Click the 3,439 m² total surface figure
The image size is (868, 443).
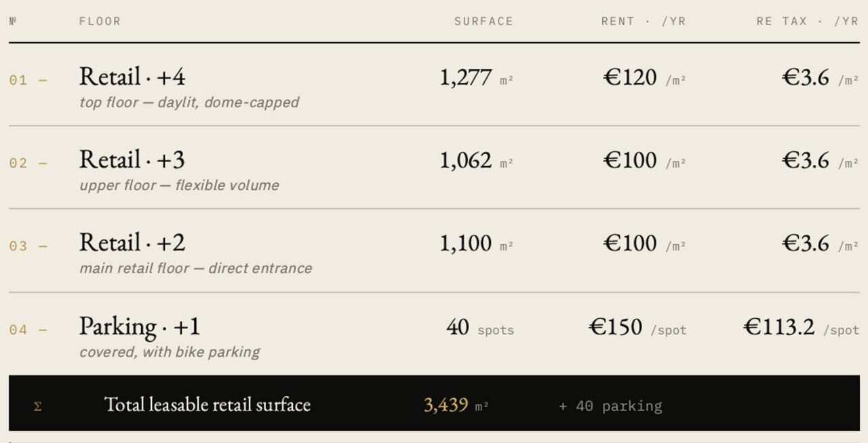tap(456, 406)
